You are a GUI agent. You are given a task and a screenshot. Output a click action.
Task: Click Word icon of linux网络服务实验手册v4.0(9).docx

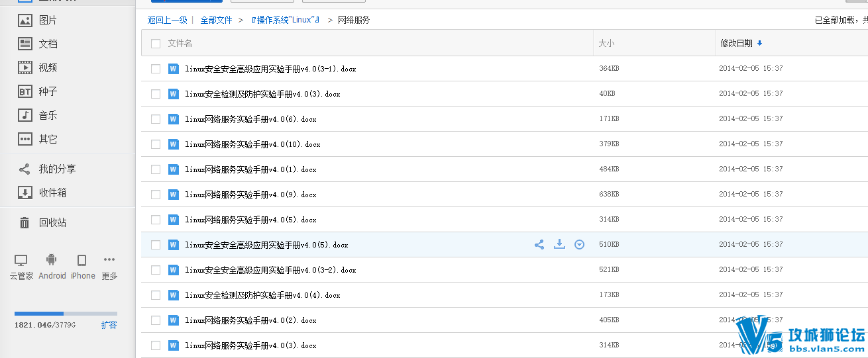coord(174,195)
